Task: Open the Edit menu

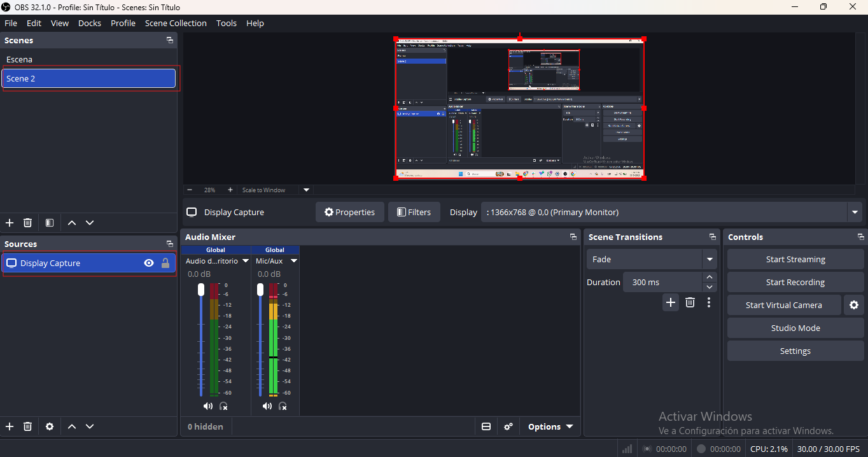Action: tap(34, 23)
